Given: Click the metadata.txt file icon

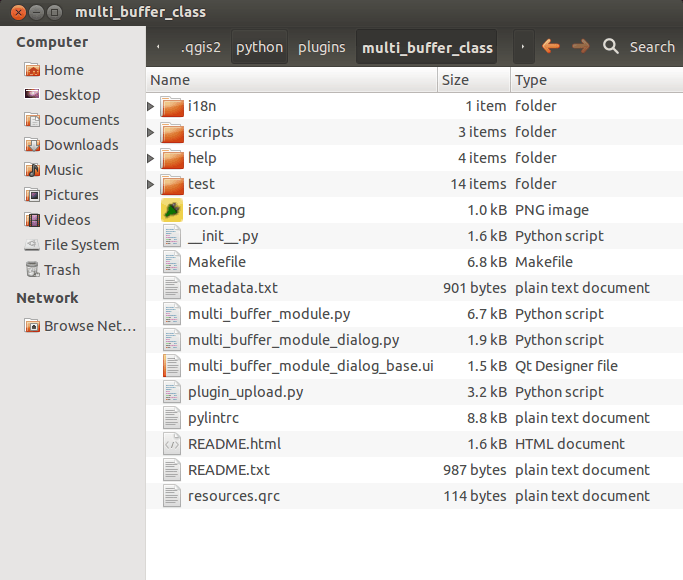Looking at the screenshot, I should (x=172, y=288).
